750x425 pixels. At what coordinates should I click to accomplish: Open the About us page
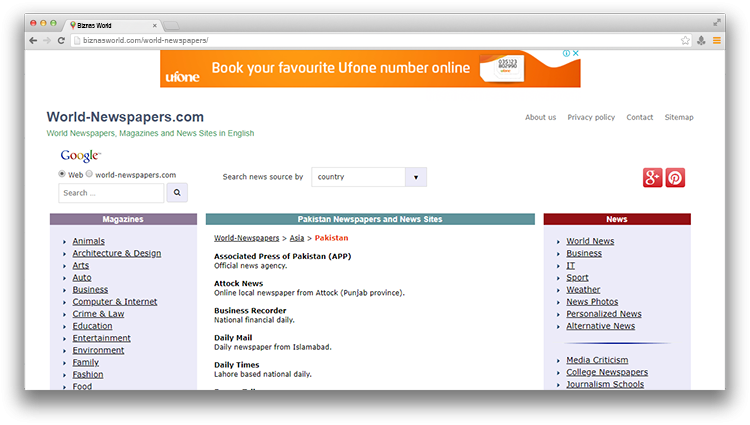coord(540,117)
